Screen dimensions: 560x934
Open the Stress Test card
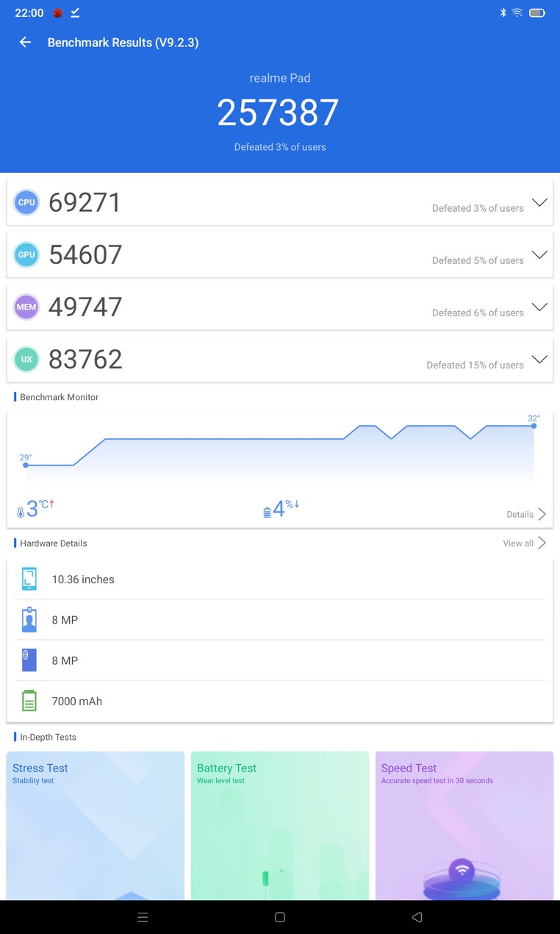pos(96,825)
